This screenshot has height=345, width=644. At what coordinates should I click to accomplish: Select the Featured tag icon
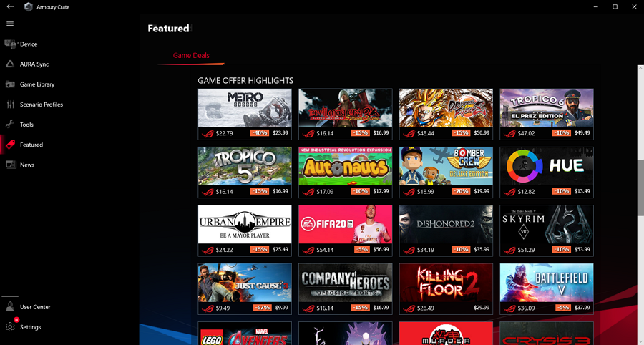[x=10, y=145]
